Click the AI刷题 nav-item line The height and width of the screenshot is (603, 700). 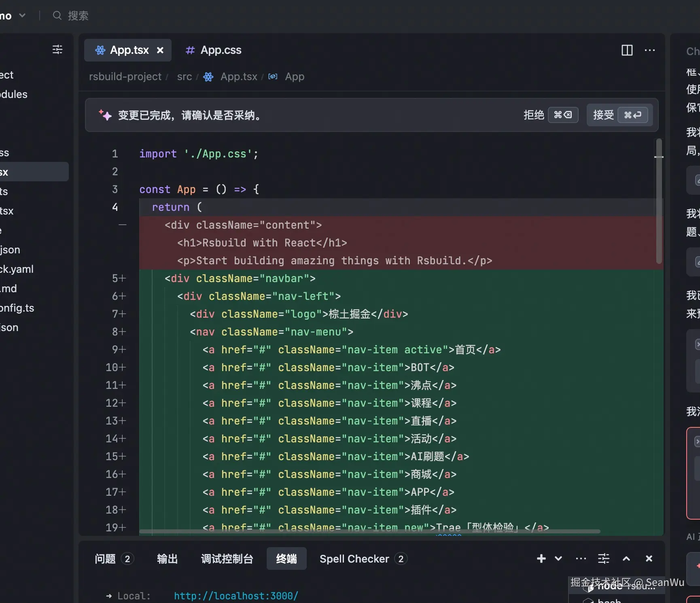point(336,456)
